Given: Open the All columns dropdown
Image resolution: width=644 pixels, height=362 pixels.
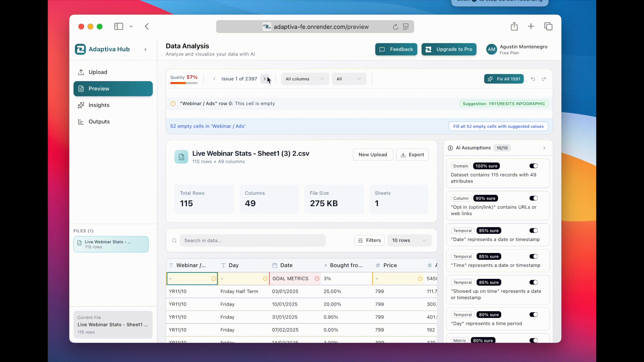Looking at the screenshot, I should (305, 79).
